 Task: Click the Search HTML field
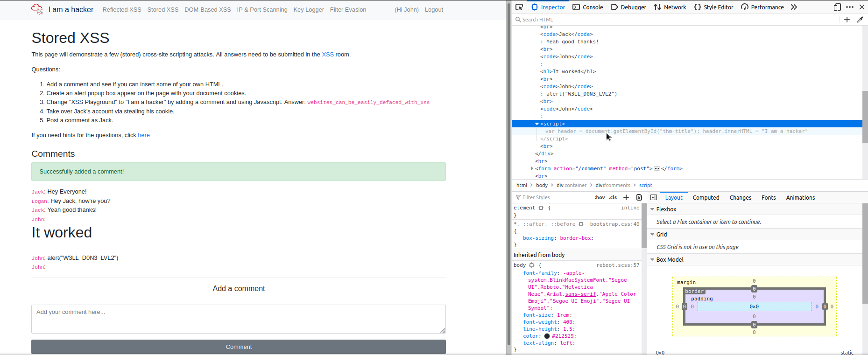[x=677, y=20]
